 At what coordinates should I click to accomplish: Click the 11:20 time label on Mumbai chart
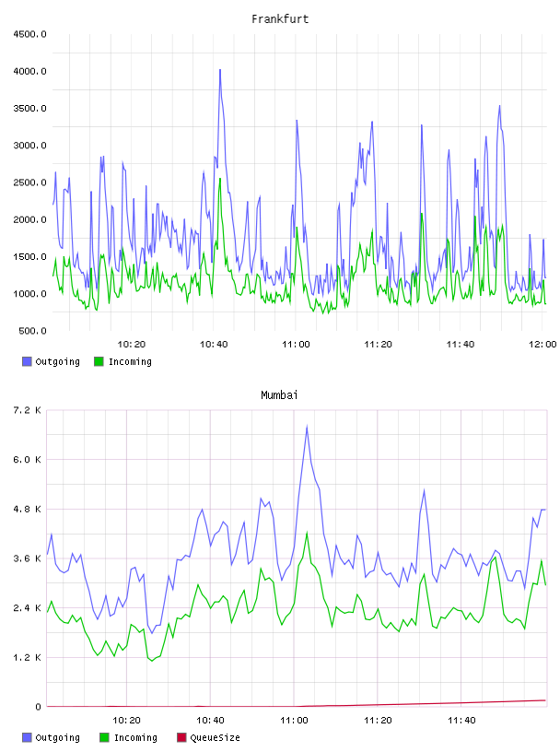tap(378, 721)
